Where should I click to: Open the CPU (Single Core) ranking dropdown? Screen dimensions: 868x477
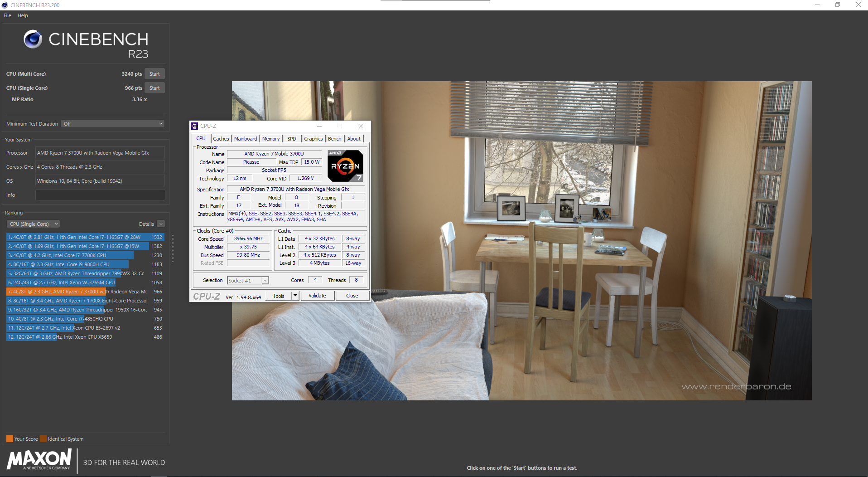34,224
